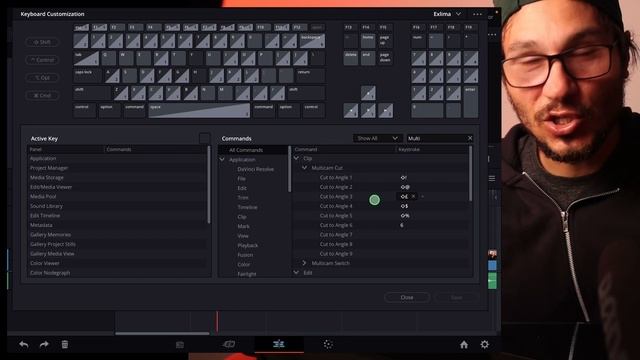Remove the Cut to Angle 3 keystroke
The height and width of the screenshot is (360, 640).
coord(413,196)
